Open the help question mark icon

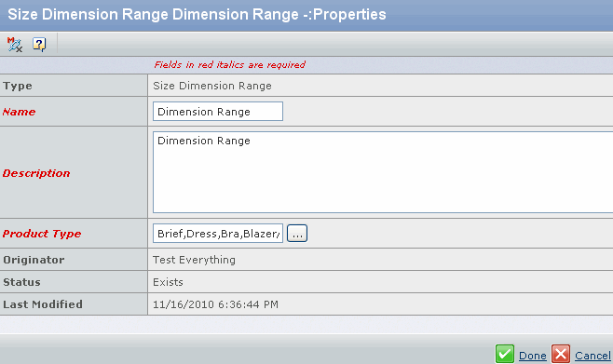pyautogui.click(x=39, y=44)
